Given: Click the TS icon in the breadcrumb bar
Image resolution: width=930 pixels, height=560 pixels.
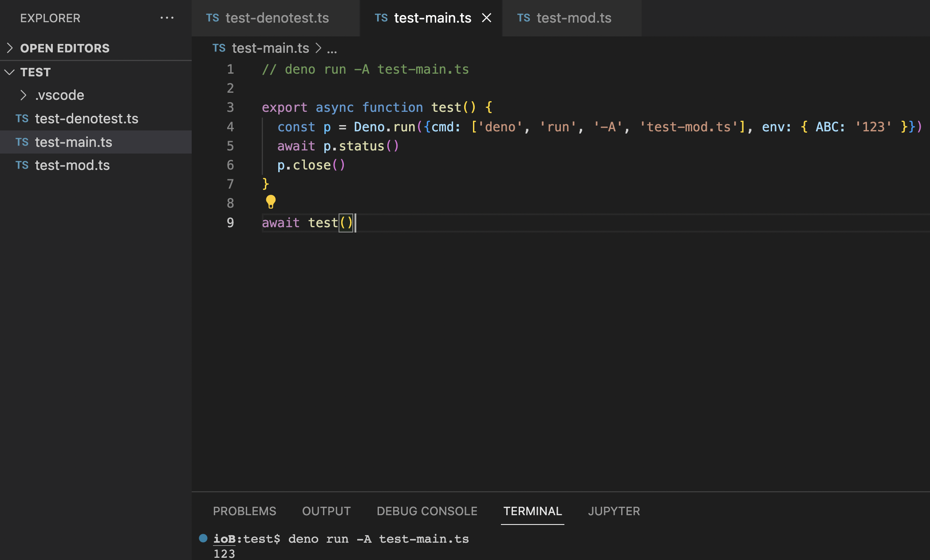Looking at the screenshot, I should (x=219, y=48).
